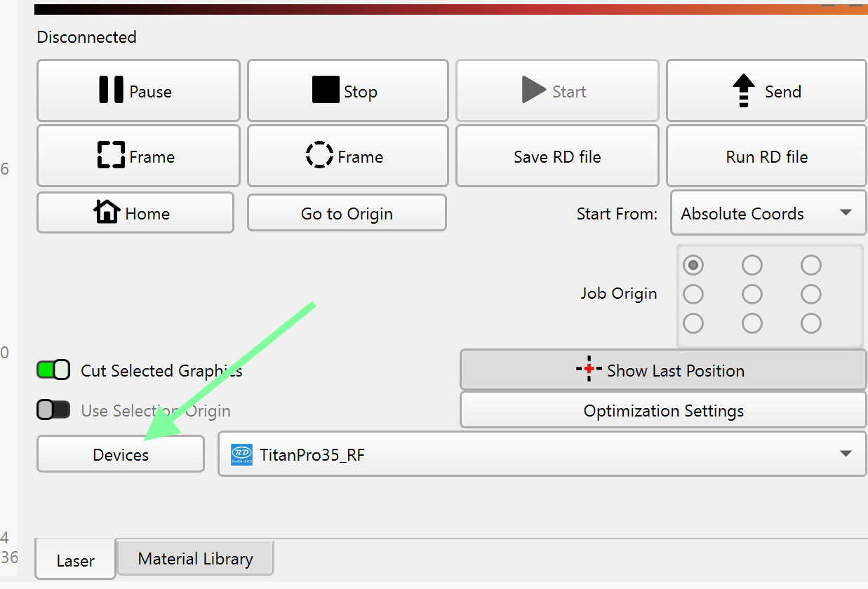Select the top-right Job Origin radio button
Screen dimensions: 868x589
[x=811, y=265]
